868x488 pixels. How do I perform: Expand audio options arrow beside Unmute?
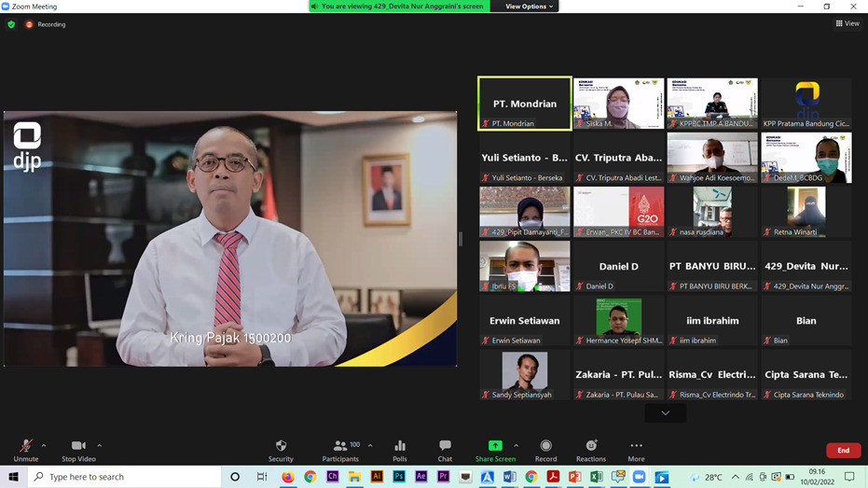(x=44, y=446)
